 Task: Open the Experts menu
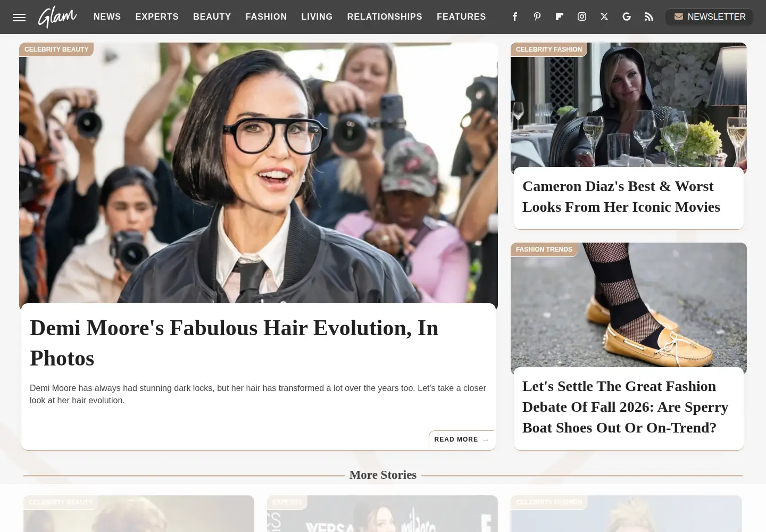157,17
